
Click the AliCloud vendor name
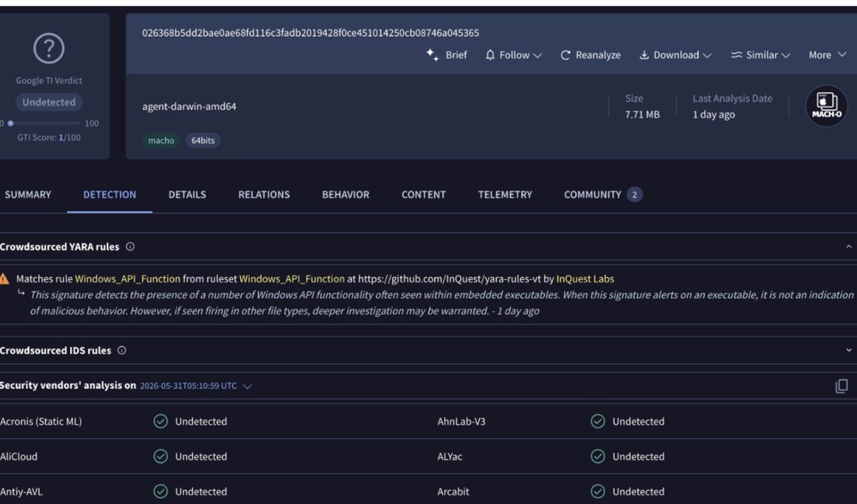click(x=19, y=456)
